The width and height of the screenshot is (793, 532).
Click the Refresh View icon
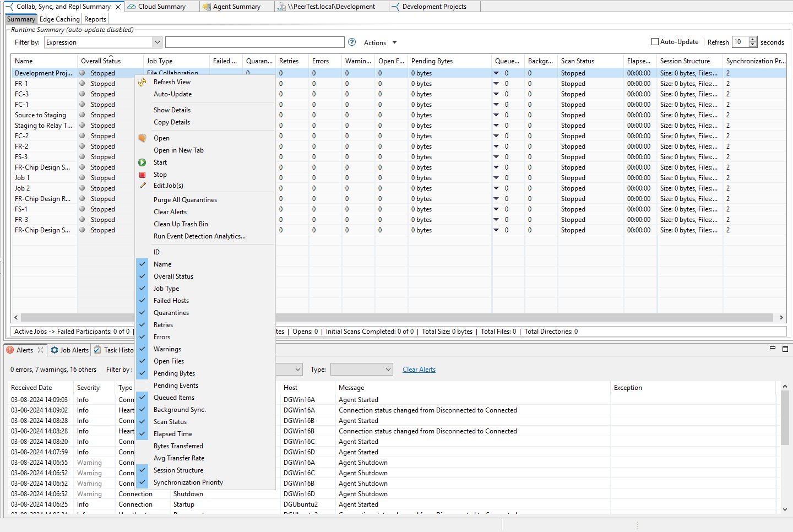tap(142, 82)
